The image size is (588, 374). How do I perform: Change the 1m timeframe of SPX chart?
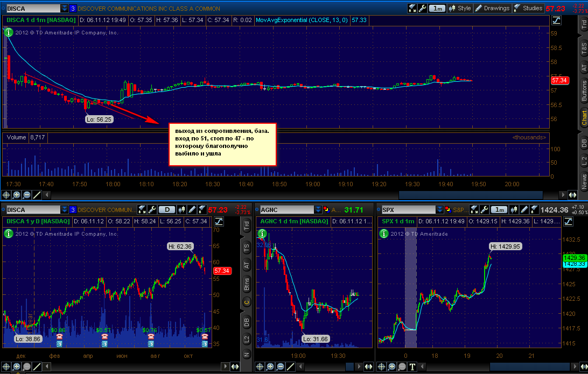coord(499,210)
